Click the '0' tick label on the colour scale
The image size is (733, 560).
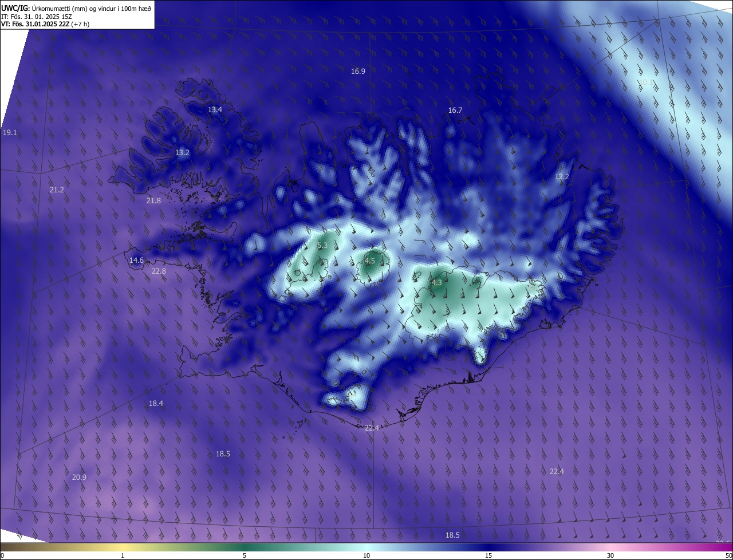pos(2,556)
